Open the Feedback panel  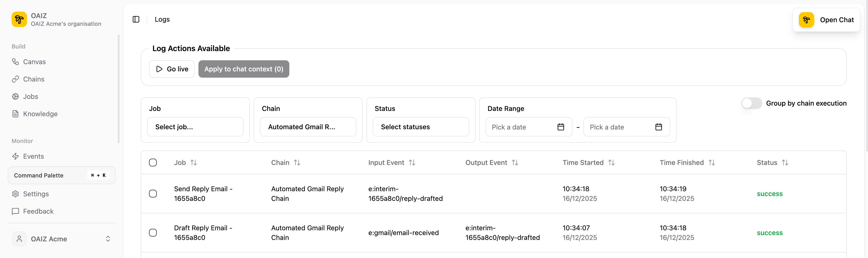[x=38, y=211]
